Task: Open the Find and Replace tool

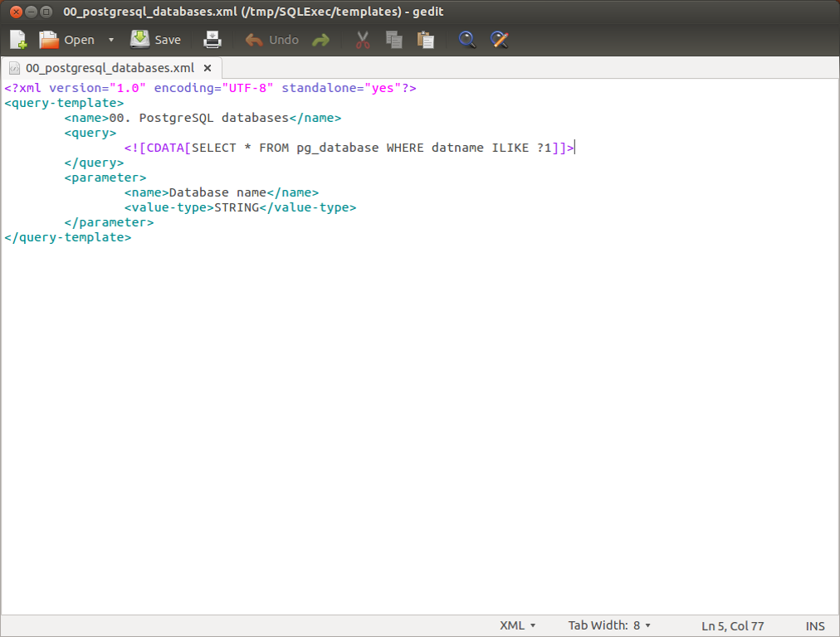Action: click(x=499, y=40)
